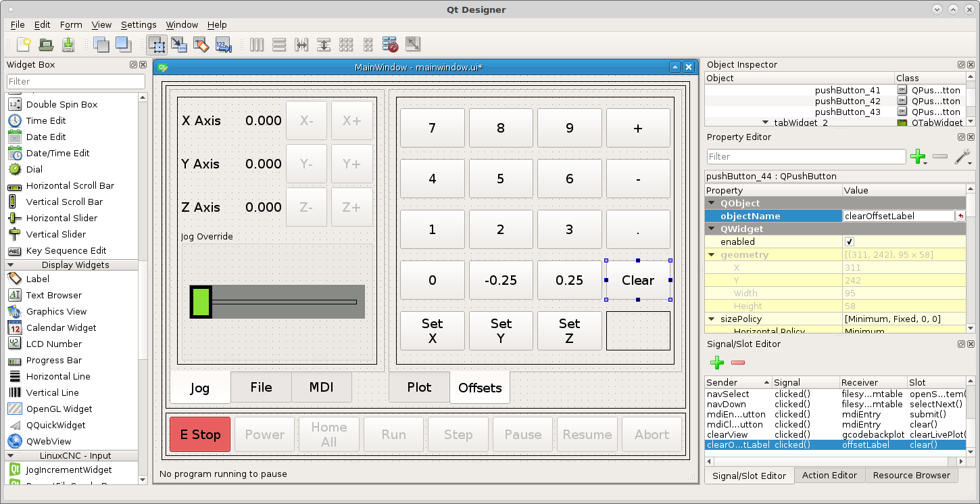The width and height of the screenshot is (980, 504).
Task: Select the LCD Number widget
Action: click(x=54, y=344)
